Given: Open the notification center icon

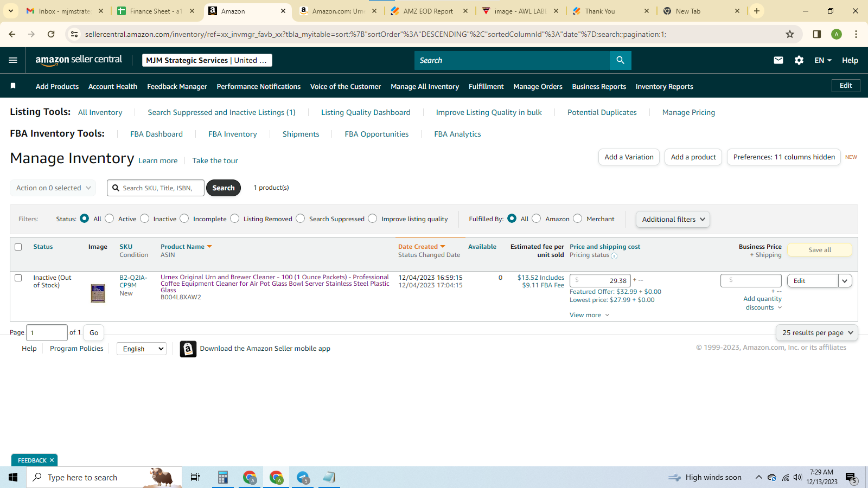Looking at the screenshot, I should (x=851, y=478).
